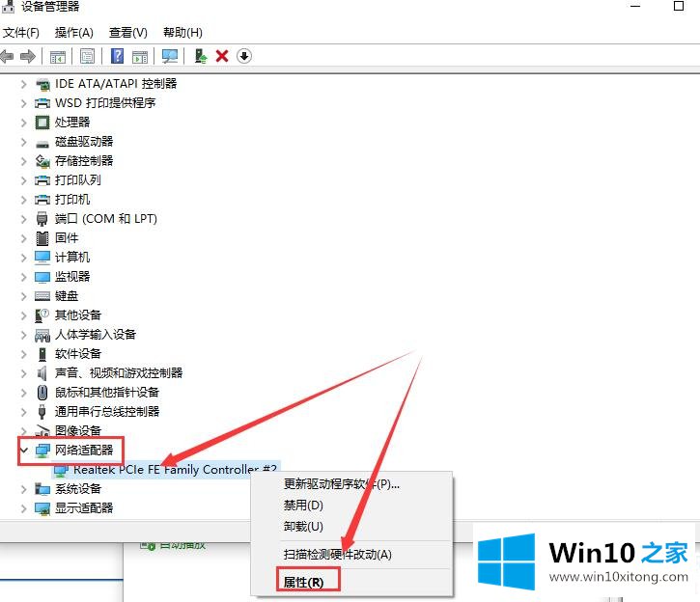700x602 pixels.
Task: Click Update driver software toolbar icon
Action: point(201,56)
